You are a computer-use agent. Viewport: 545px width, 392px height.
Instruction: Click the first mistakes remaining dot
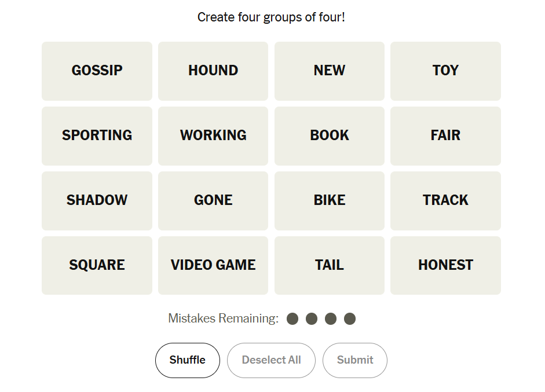point(292,319)
